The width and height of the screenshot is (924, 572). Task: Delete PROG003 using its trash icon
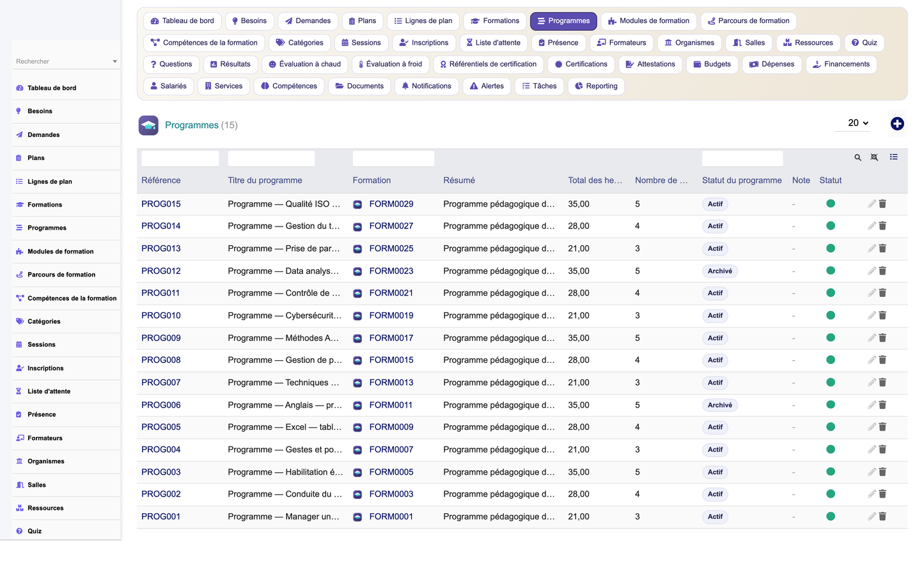tap(882, 472)
